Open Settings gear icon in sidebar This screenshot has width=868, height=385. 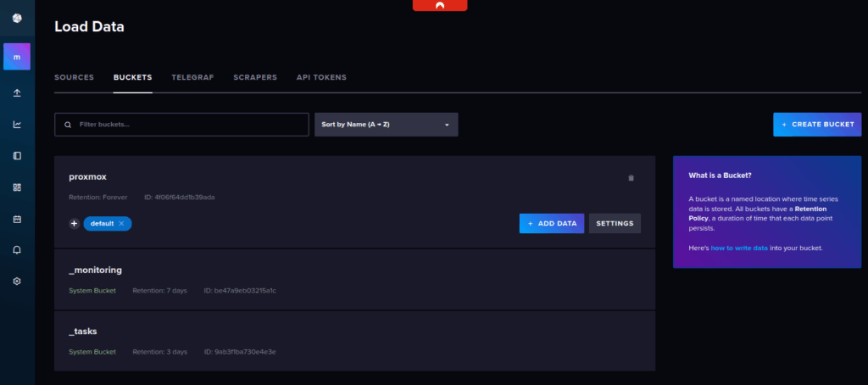[17, 281]
